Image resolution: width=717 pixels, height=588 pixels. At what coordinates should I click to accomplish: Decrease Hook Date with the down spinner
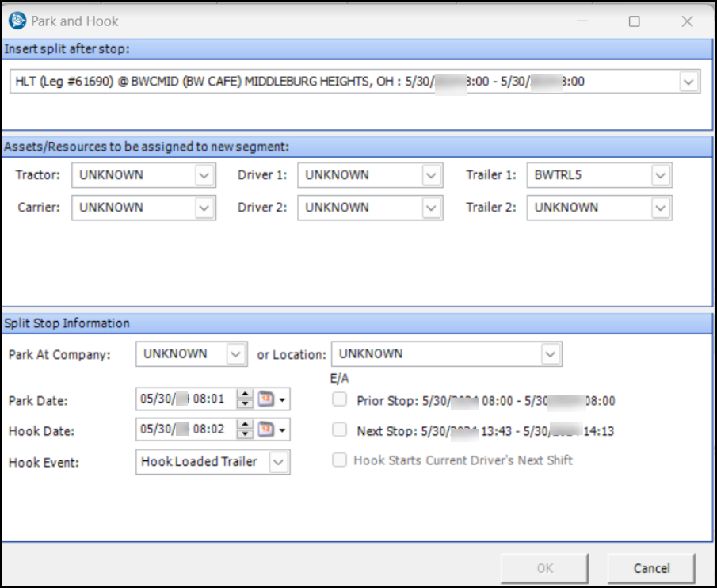[x=245, y=434]
